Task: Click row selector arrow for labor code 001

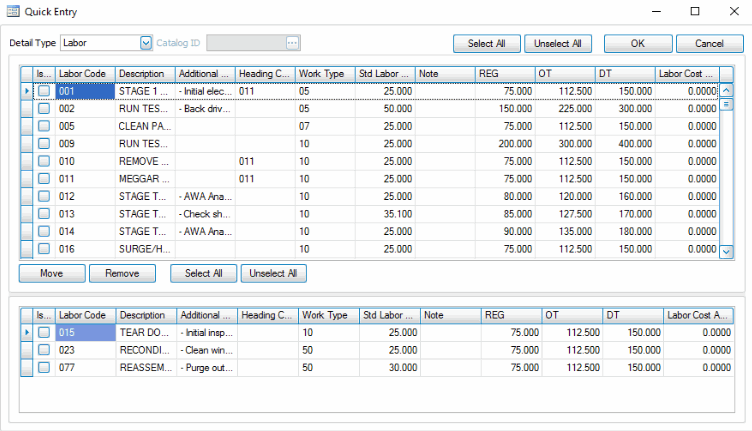Action: (27, 91)
